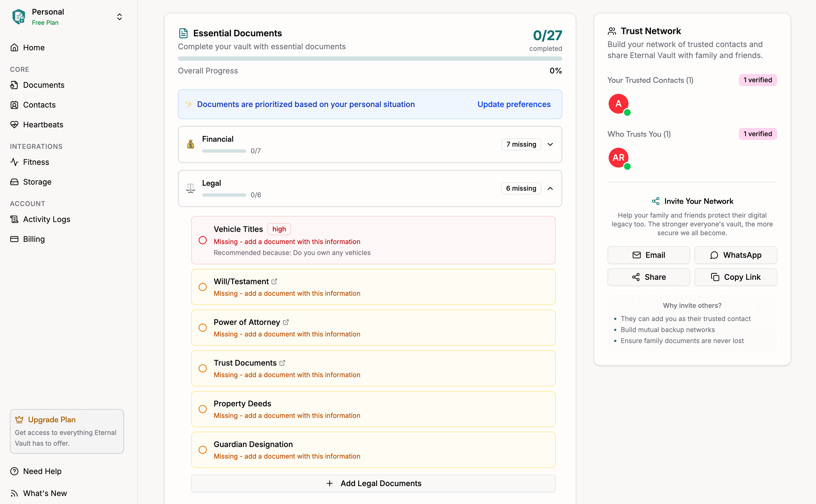Open Activity Logs in sidebar
This screenshot has width=816, height=504.
(x=46, y=219)
